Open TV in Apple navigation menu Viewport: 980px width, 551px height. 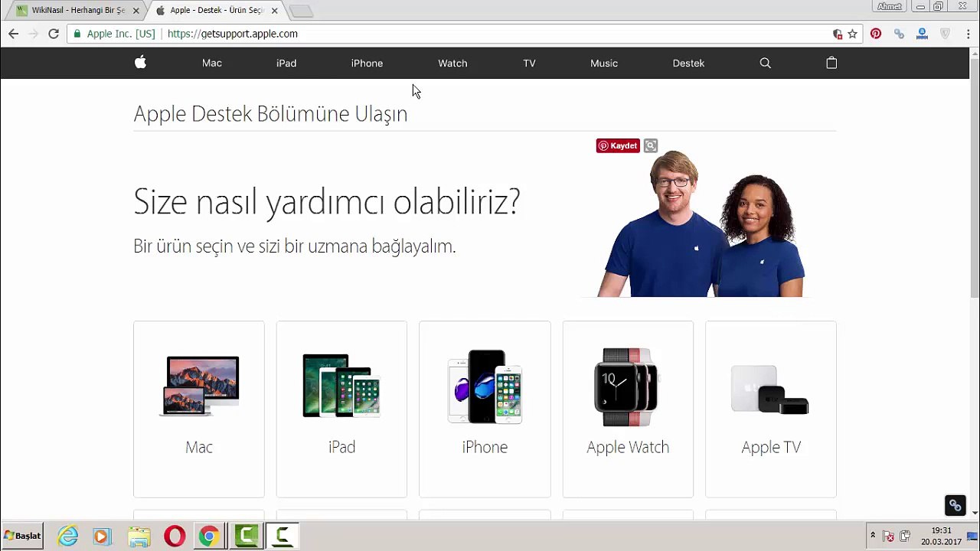(x=529, y=64)
